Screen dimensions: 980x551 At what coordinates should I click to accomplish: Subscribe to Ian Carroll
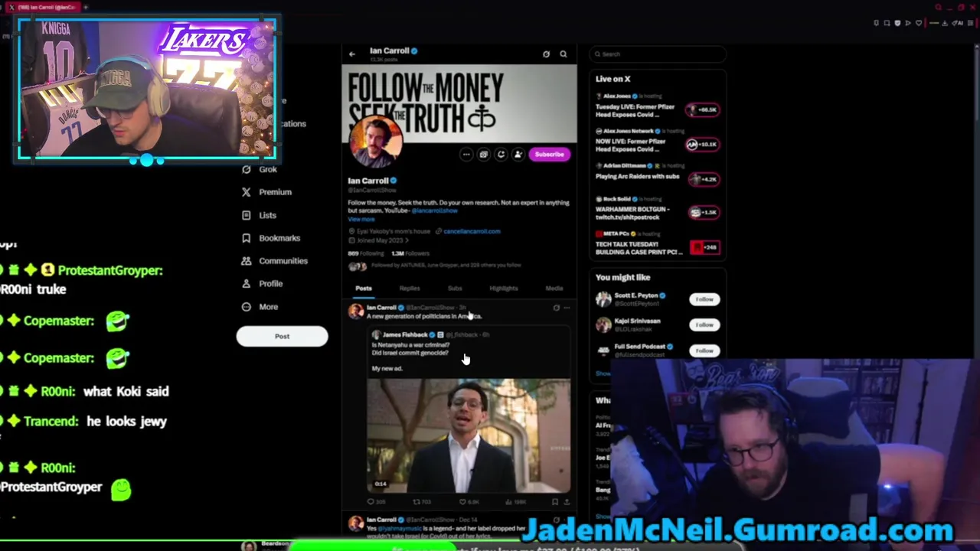pos(549,155)
